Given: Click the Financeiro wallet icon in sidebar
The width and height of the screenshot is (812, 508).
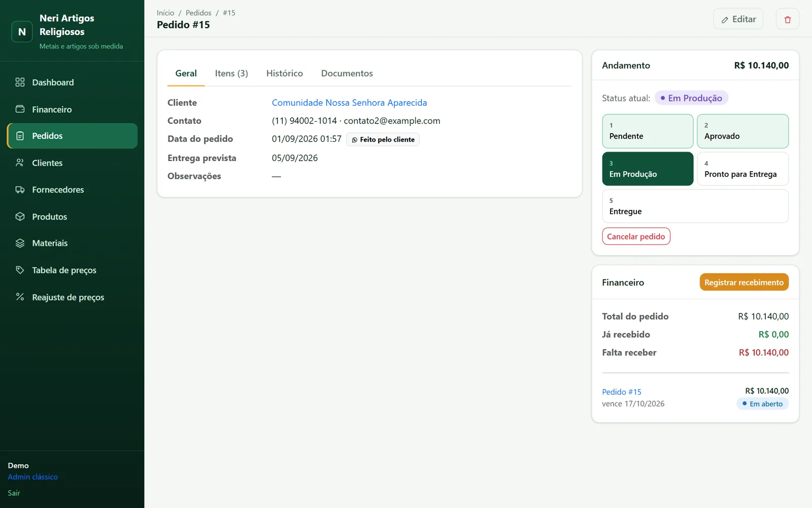Looking at the screenshot, I should pyautogui.click(x=20, y=109).
